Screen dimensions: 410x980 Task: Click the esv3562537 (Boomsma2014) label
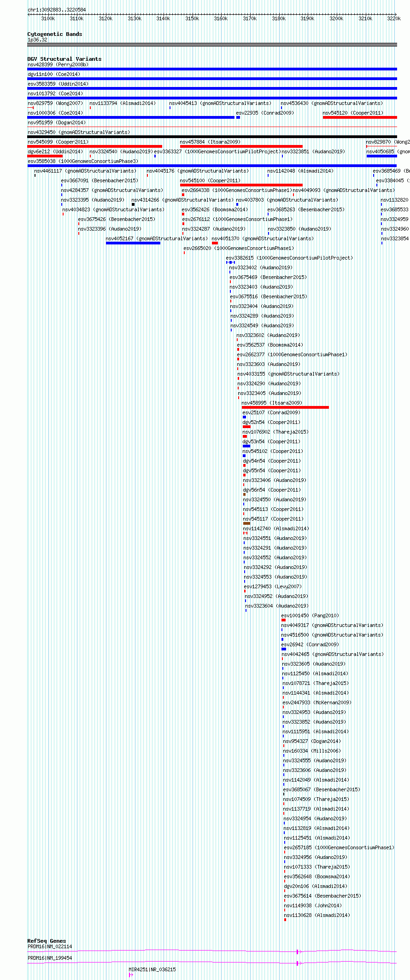(270, 345)
